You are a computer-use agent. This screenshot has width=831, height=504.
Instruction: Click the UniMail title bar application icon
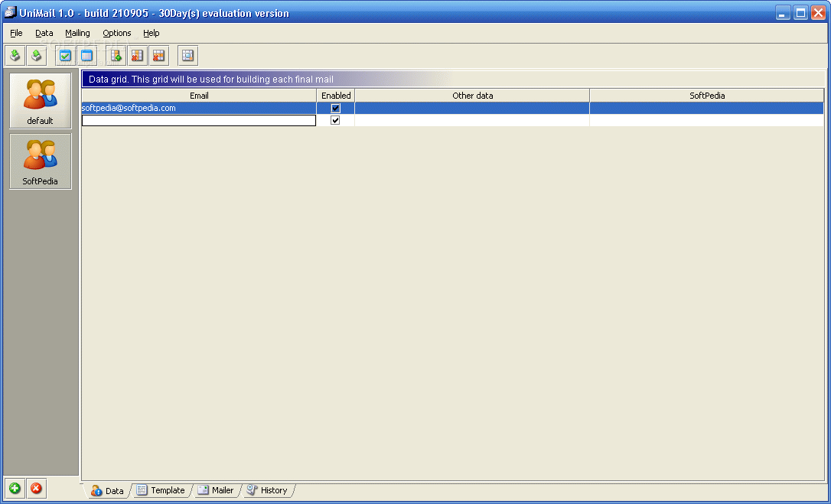coord(10,12)
